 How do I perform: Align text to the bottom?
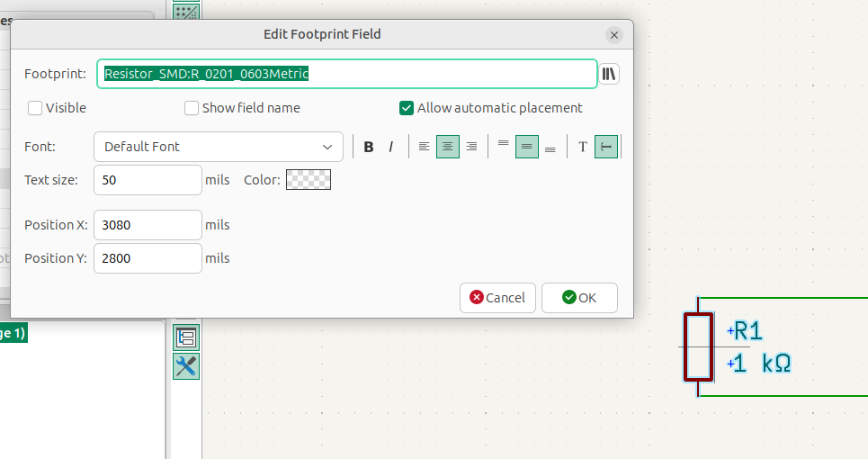550,147
